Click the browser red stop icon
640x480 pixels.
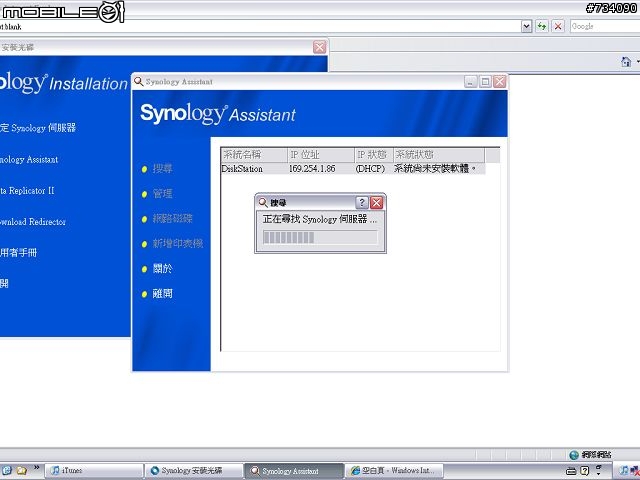click(558, 27)
